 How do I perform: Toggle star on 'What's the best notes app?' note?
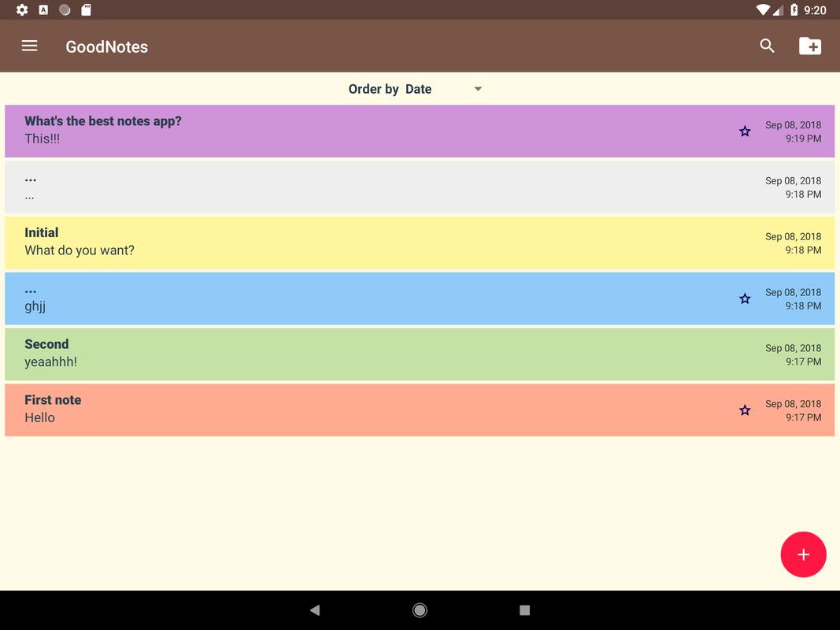(745, 132)
